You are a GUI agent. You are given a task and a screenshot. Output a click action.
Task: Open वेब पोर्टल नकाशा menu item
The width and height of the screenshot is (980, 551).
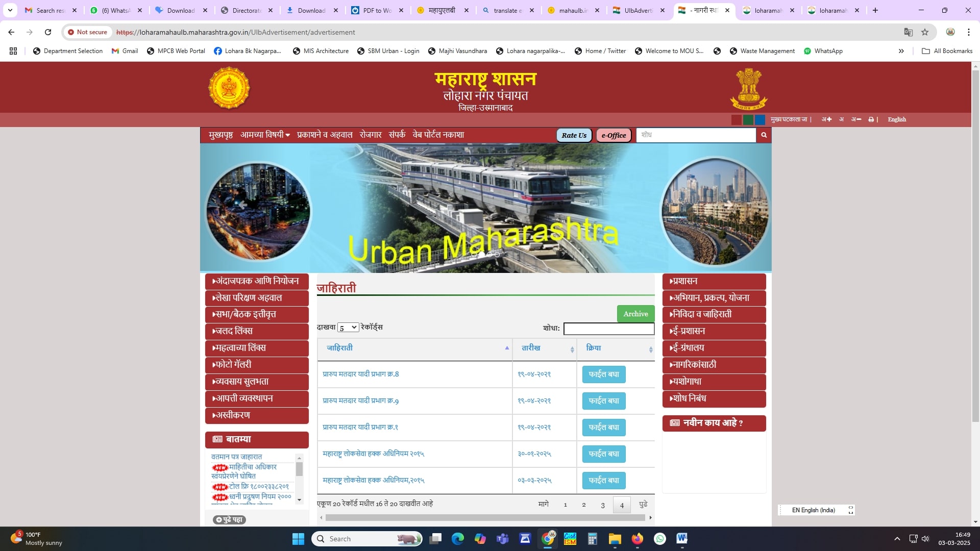(x=438, y=135)
